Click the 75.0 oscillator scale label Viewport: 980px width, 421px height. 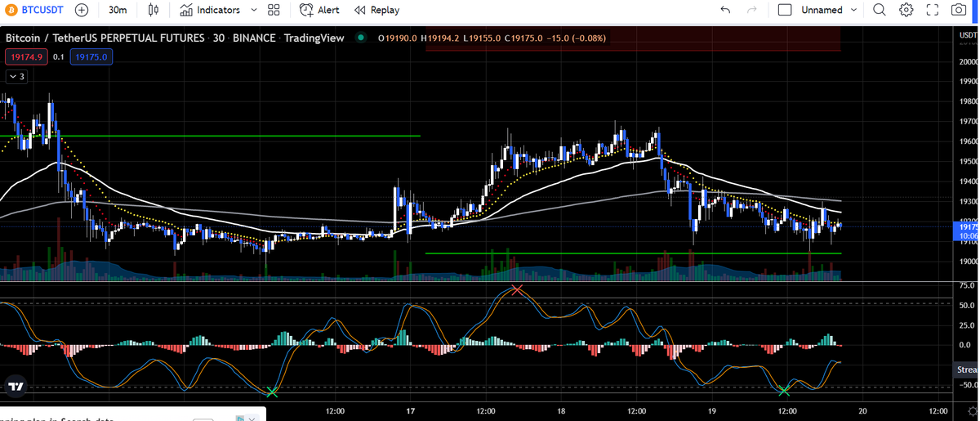[x=966, y=285]
